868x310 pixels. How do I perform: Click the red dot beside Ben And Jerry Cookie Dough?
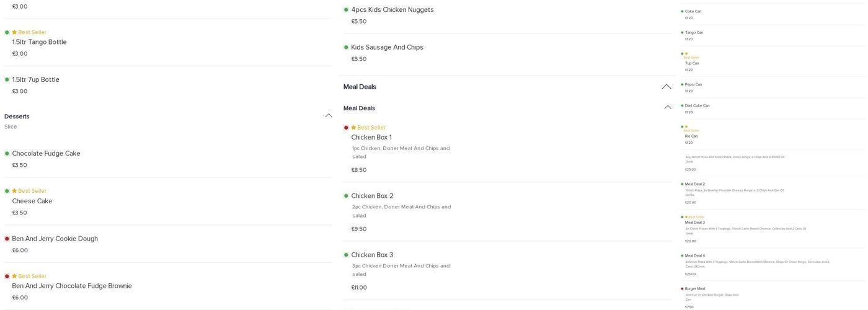7,239
